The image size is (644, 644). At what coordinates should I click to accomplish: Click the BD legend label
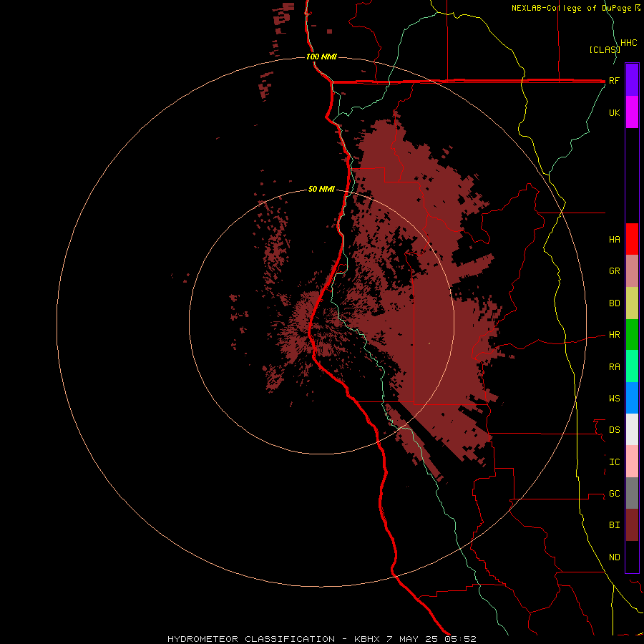[x=615, y=303]
